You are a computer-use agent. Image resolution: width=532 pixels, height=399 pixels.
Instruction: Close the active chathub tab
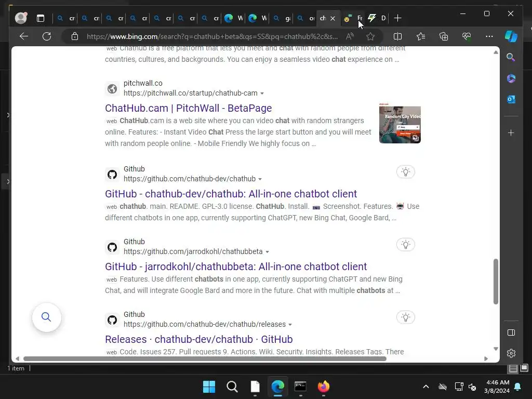(x=333, y=18)
